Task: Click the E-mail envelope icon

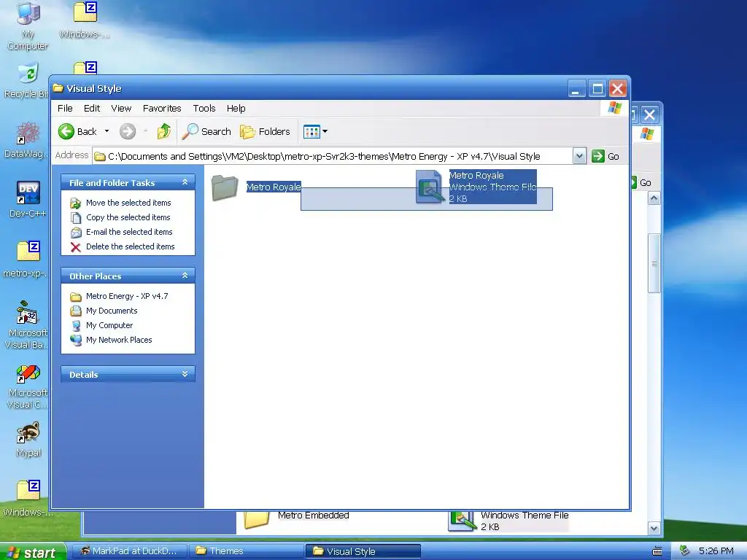Action: [x=76, y=233]
